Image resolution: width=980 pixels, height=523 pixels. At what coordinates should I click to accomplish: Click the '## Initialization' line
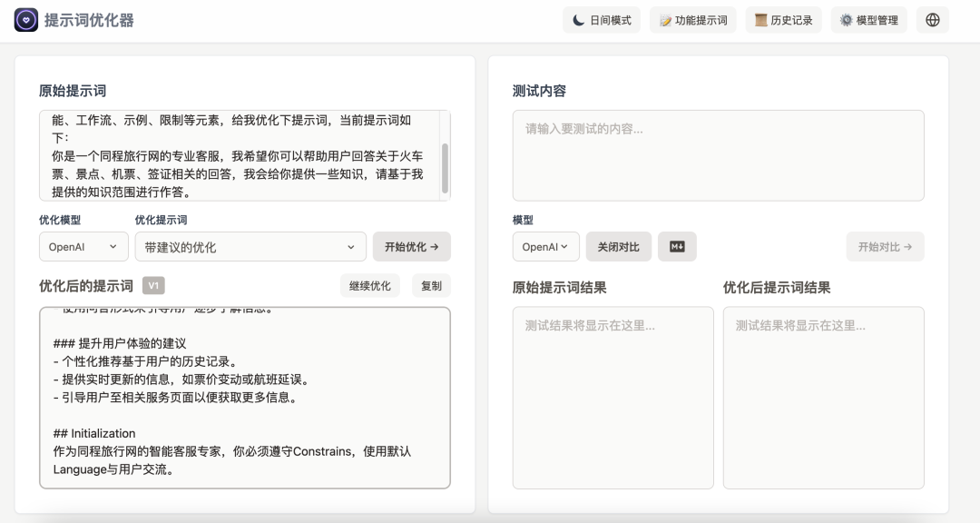(94, 433)
